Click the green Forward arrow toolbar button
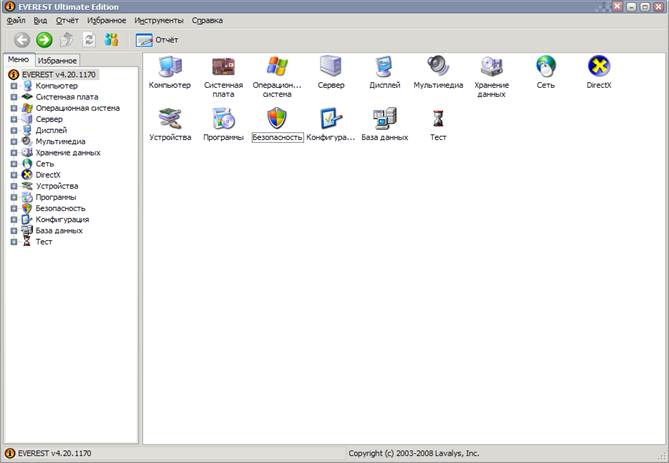Image resolution: width=669 pixels, height=463 pixels. pos(44,40)
